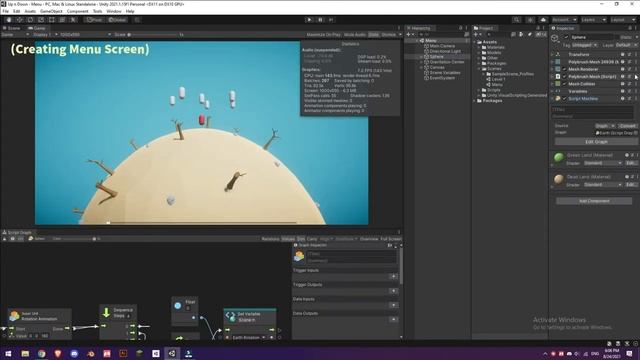640x360 pixels.
Task: Open the Edit menu
Action: pyautogui.click(x=16, y=11)
